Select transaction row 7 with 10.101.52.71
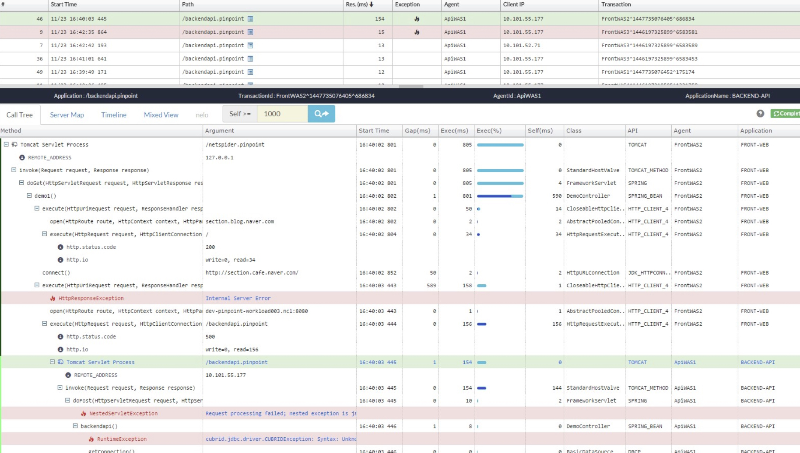 (x=400, y=45)
